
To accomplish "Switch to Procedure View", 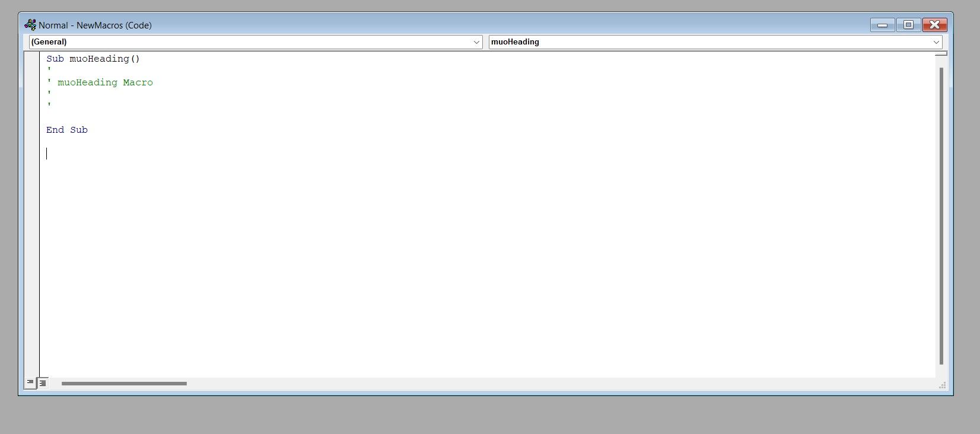I will click(x=30, y=383).
